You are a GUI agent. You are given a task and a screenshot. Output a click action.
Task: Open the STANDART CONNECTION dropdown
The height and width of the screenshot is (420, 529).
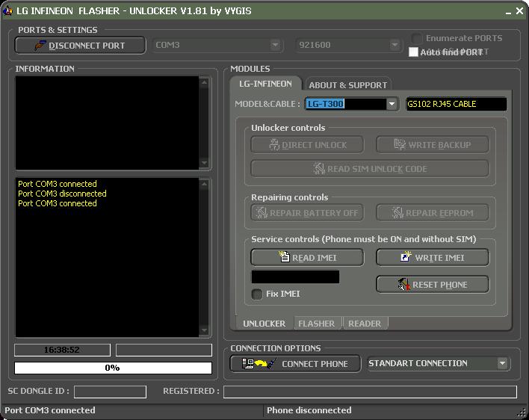[x=502, y=363]
